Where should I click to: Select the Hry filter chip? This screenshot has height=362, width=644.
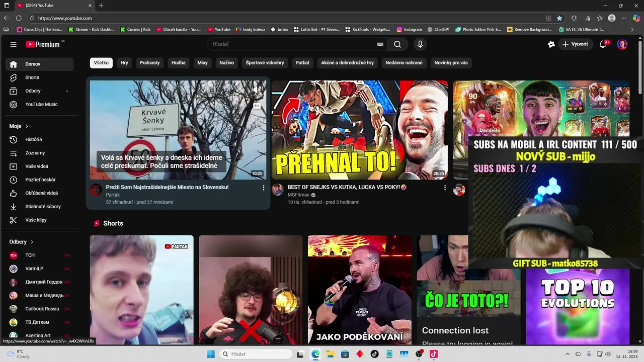124,63
